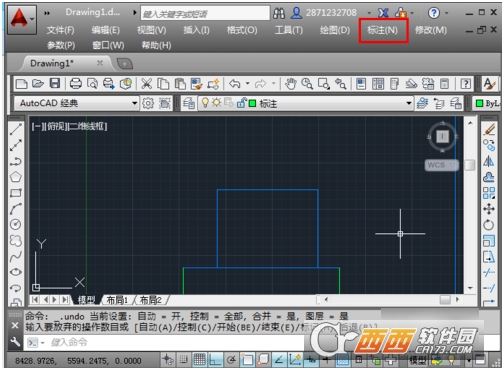The width and height of the screenshot is (504, 370).
Task: Select the Move tool
Action: (x=489, y=209)
